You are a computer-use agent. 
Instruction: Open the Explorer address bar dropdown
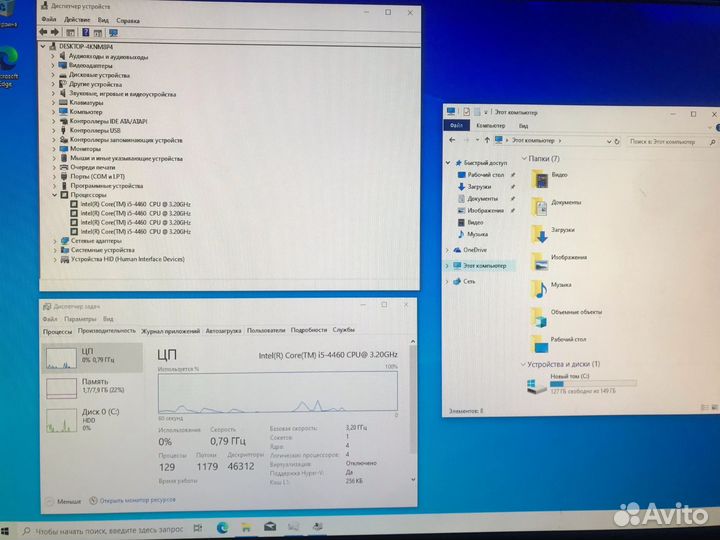pos(609,141)
